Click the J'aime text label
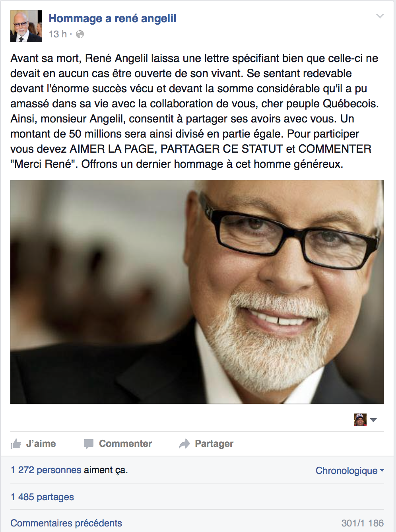The width and height of the screenshot is (396, 532). coord(41,444)
